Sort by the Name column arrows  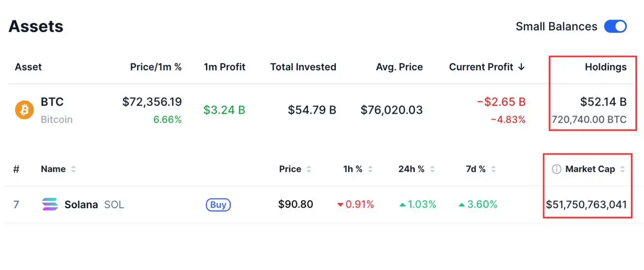[74, 169]
